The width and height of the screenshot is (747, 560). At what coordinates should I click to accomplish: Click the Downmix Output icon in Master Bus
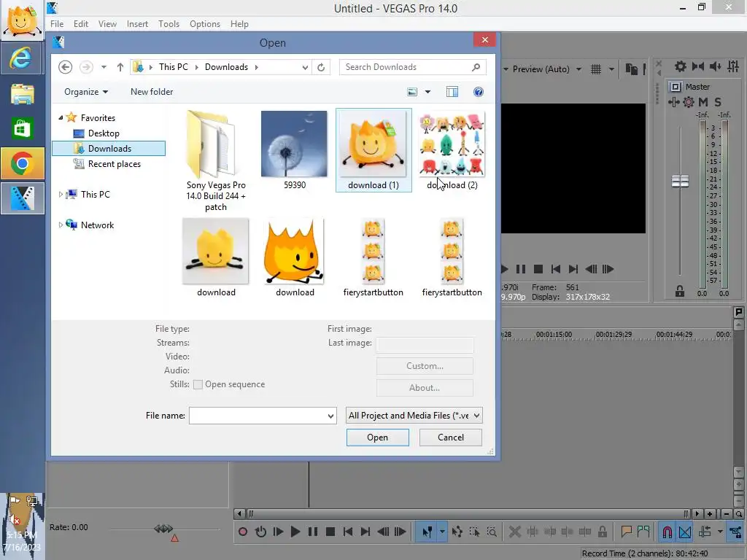[x=698, y=66]
